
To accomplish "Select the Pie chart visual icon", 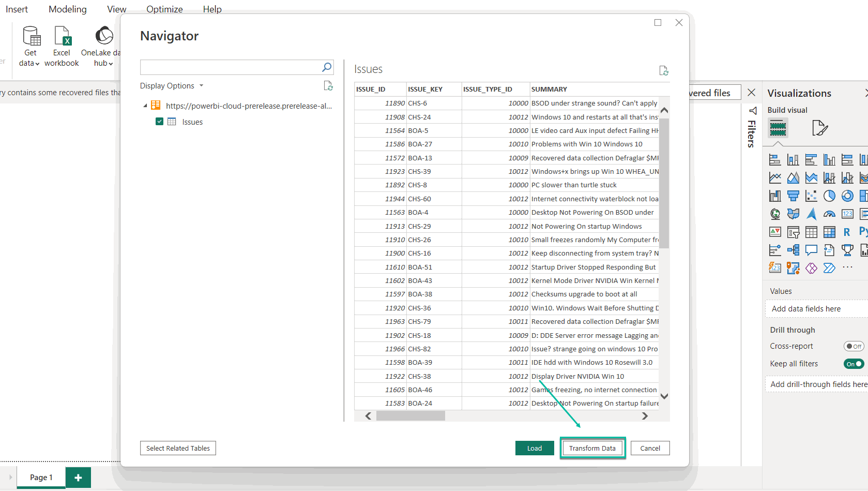I will coord(829,196).
